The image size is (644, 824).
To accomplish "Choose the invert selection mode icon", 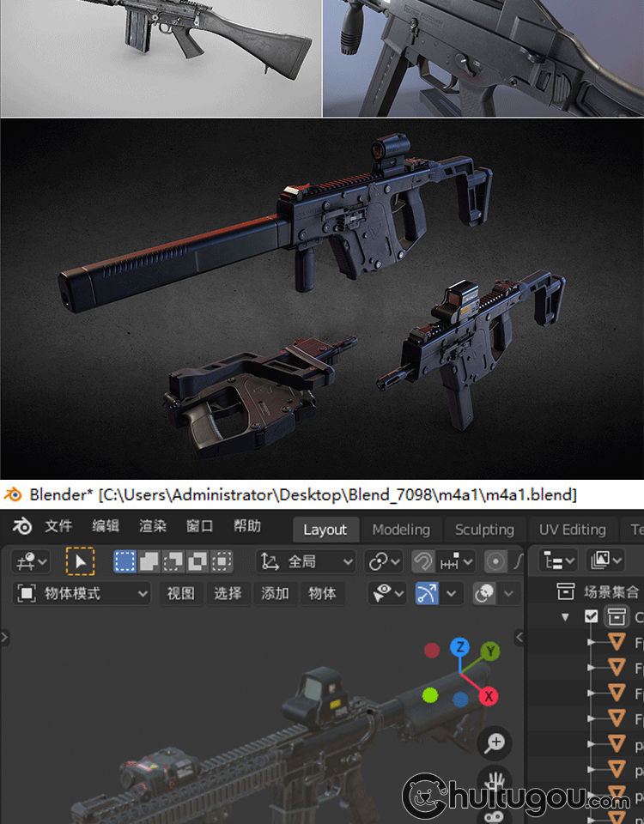I will [197, 561].
